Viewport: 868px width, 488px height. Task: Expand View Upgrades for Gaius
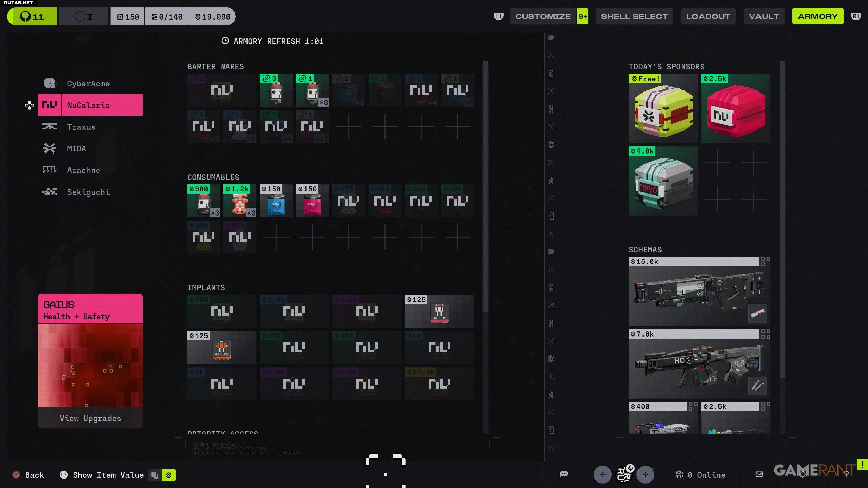tap(90, 418)
